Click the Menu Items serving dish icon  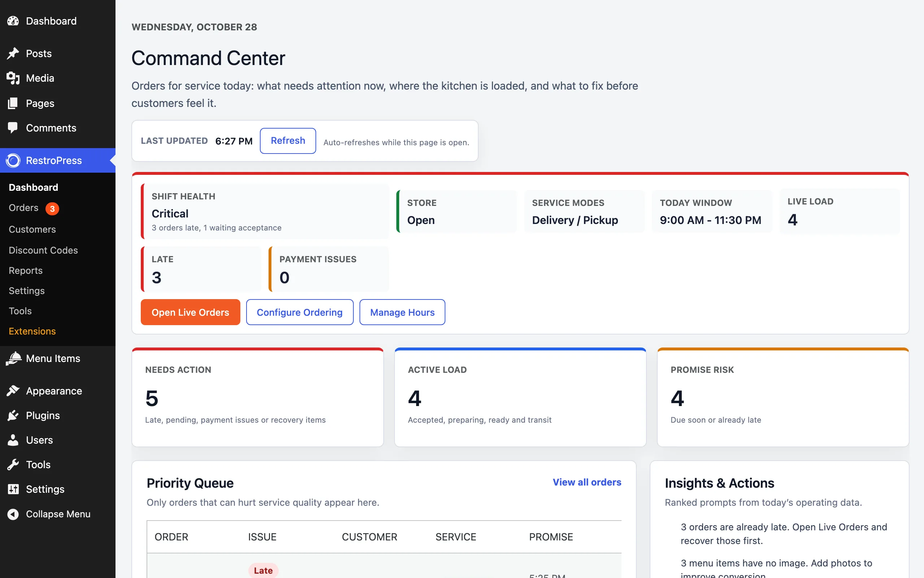[x=13, y=359]
